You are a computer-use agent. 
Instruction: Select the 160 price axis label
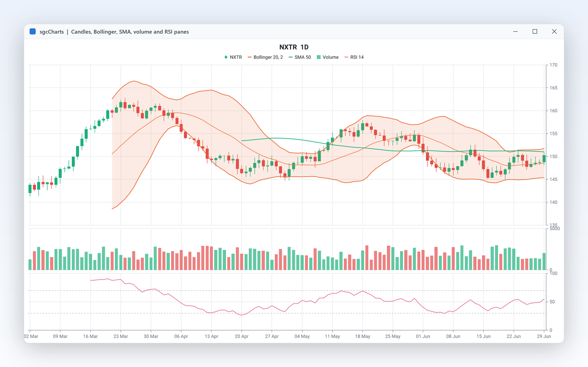pos(553,111)
